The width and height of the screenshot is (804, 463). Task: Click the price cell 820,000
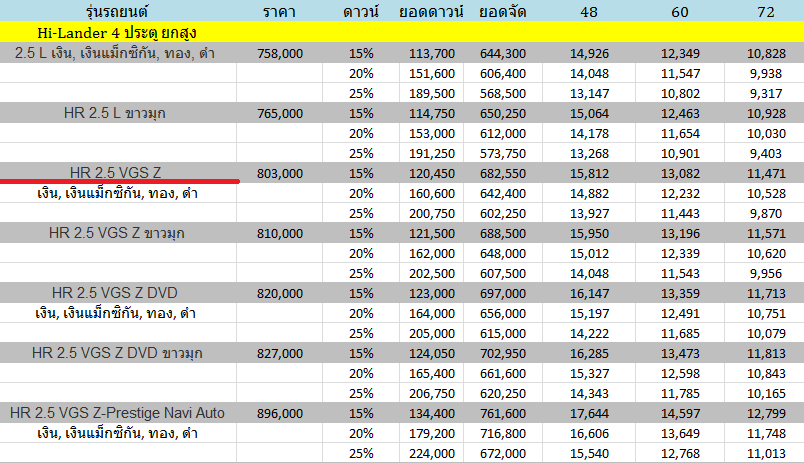click(280, 294)
